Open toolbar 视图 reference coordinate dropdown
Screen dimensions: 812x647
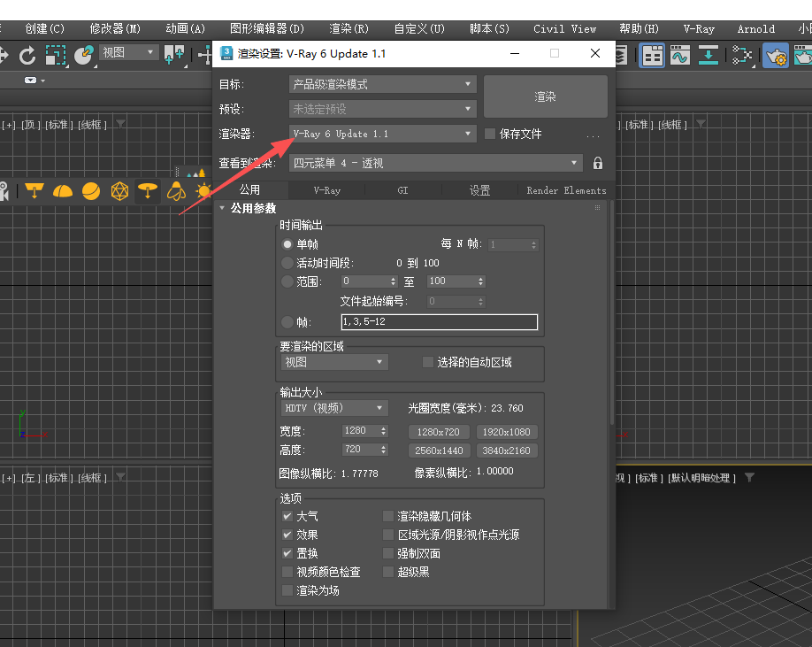[x=128, y=52]
